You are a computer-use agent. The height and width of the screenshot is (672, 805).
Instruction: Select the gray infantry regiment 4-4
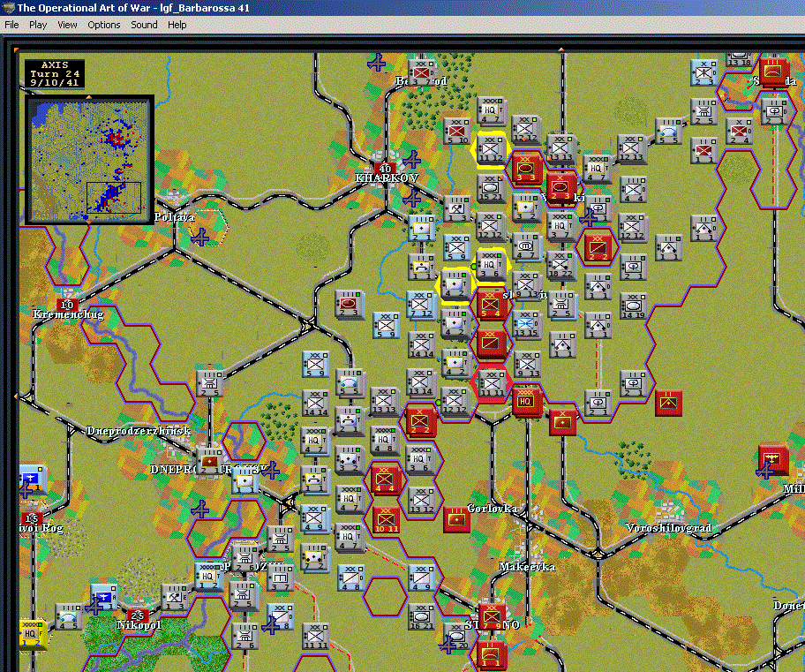633,189
